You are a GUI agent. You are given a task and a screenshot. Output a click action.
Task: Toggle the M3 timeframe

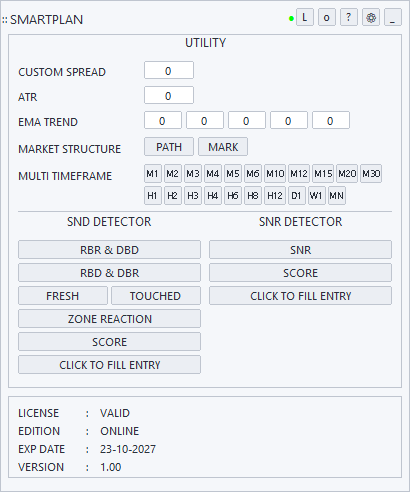[x=193, y=173]
